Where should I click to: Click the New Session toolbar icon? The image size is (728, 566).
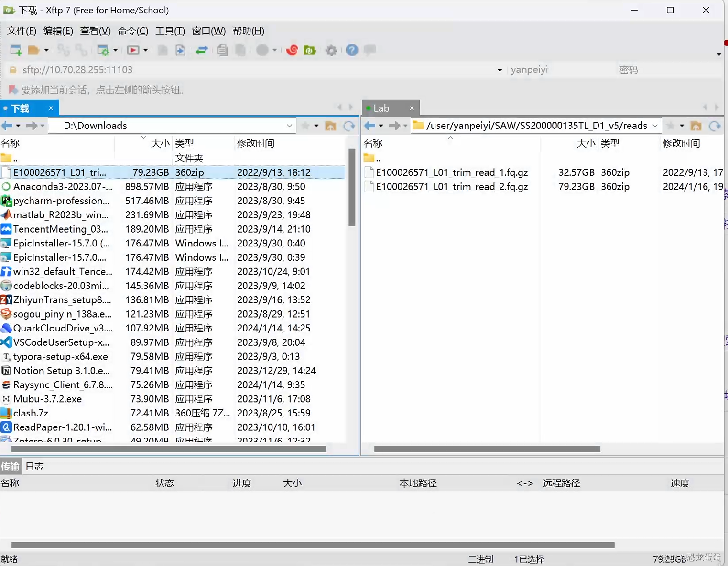(16, 50)
